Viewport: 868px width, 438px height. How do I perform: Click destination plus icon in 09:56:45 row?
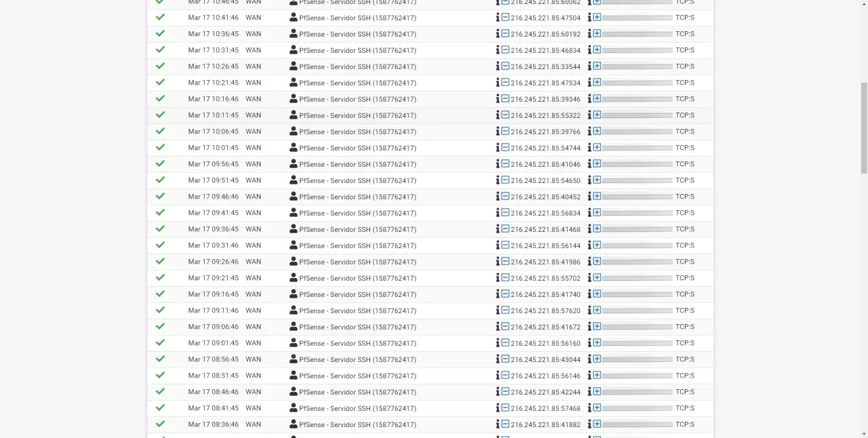click(597, 163)
